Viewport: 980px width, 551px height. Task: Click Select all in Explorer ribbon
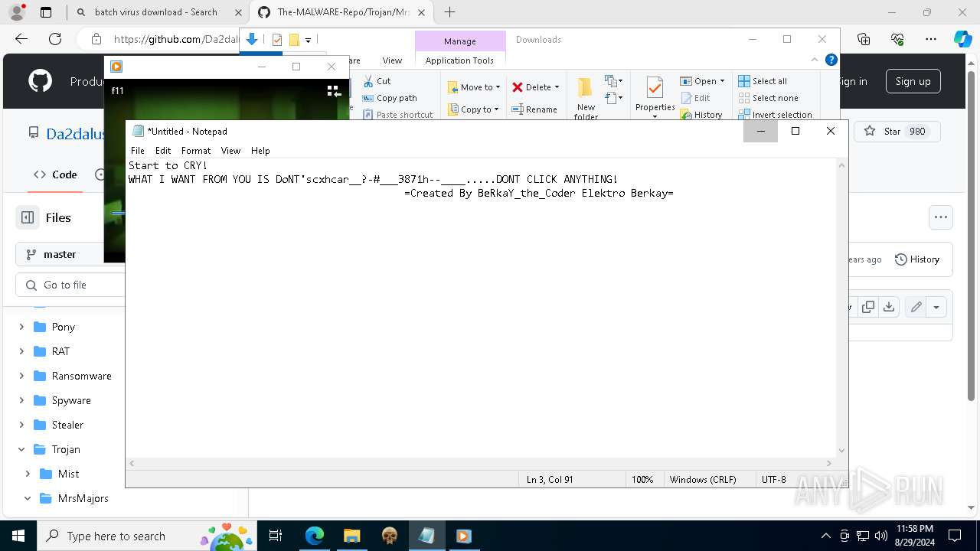[763, 81]
